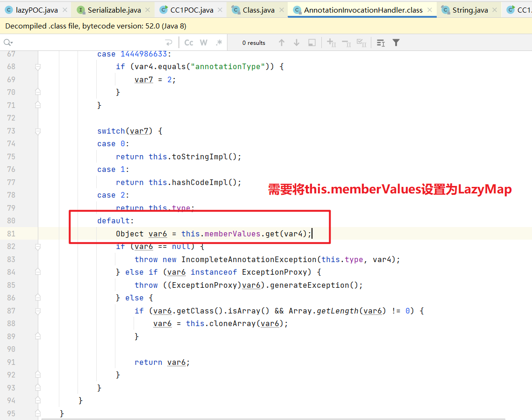Open the search filter options icon

coord(396,43)
